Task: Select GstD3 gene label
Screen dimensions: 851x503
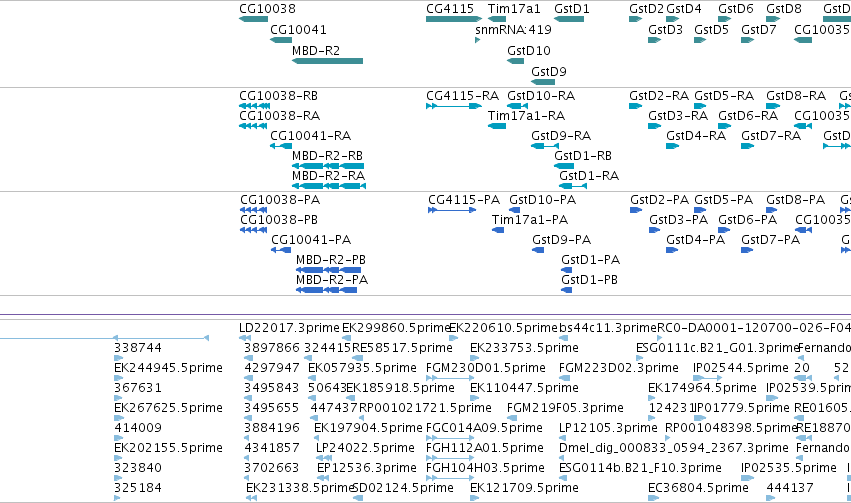Action: (x=665, y=29)
